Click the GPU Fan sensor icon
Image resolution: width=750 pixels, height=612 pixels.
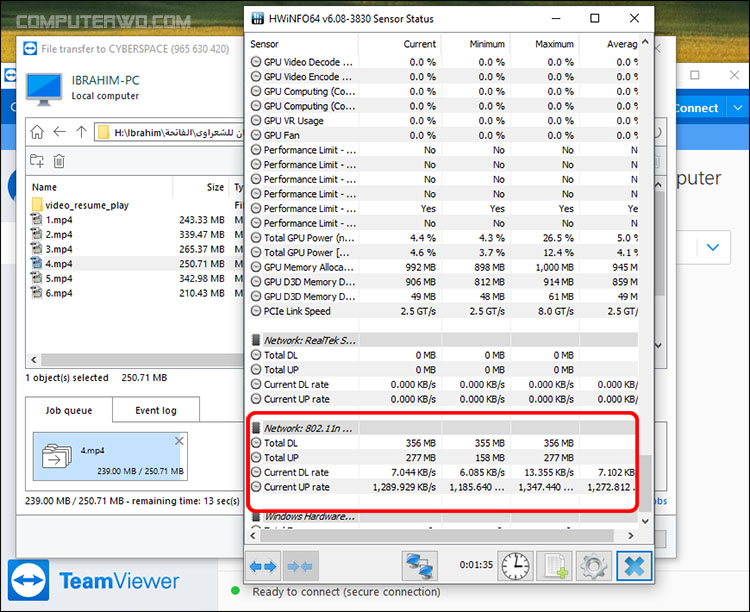tap(256, 135)
